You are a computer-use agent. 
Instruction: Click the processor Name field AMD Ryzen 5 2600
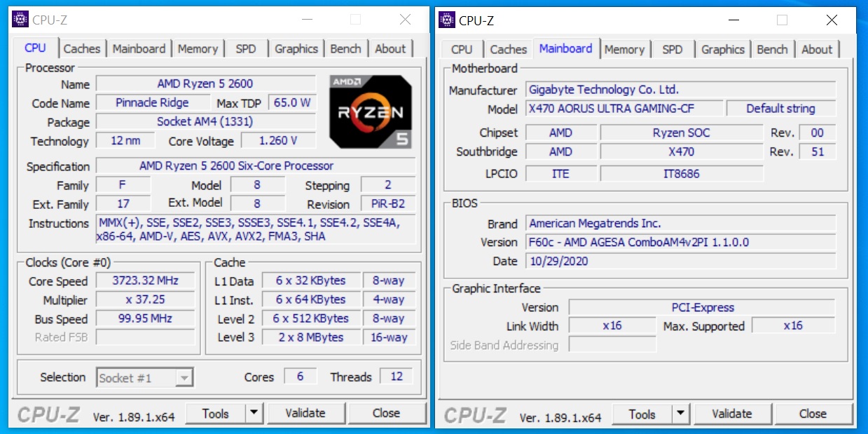pos(205,83)
